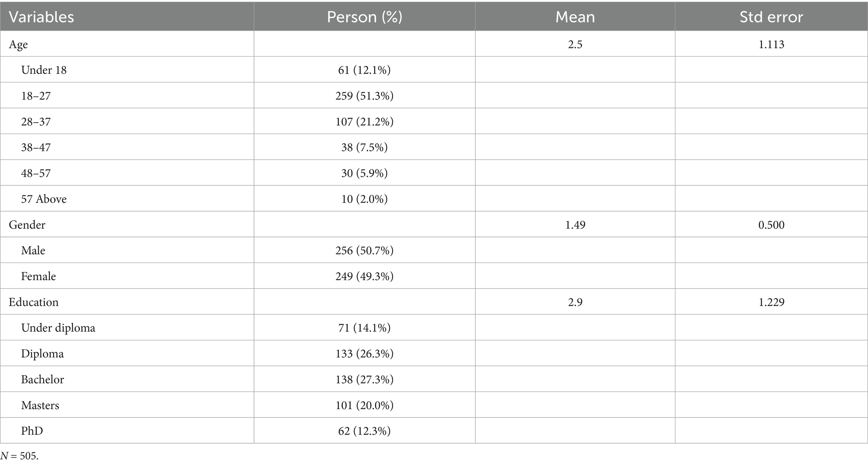Click the Gender row label
The width and height of the screenshot is (868, 465).
tap(27, 225)
